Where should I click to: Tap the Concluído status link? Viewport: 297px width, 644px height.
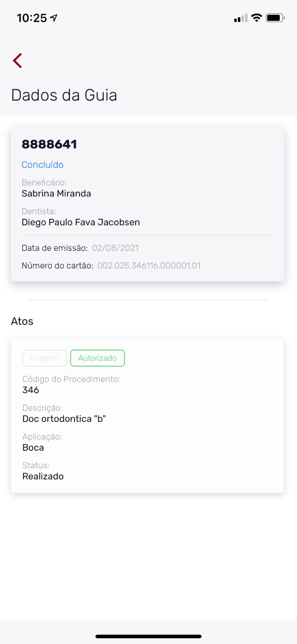pyautogui.click(x=43, y=165)
